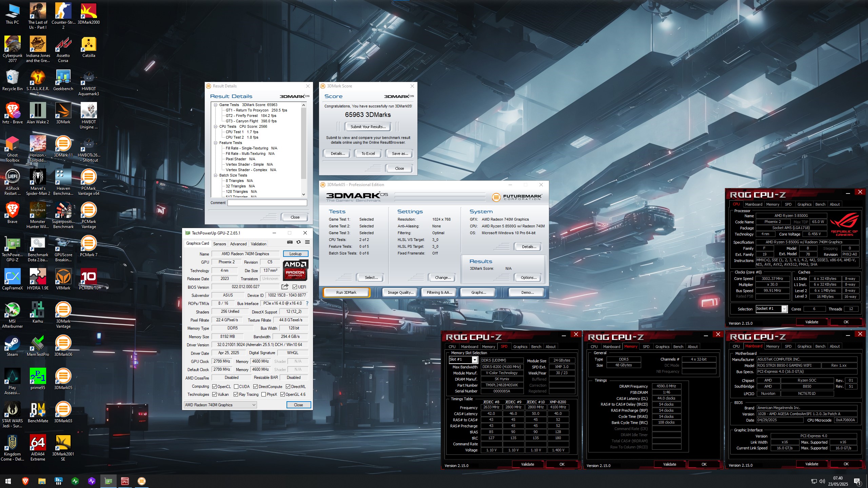
Task: Click scrollbar down arrow in Result Details
Action: click(303, 195)
